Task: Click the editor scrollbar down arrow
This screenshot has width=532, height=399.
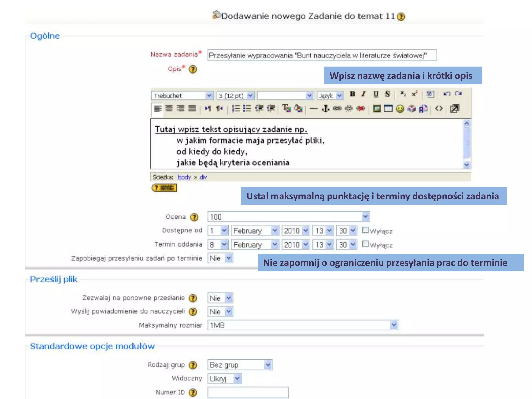Action: pos(467,165)
